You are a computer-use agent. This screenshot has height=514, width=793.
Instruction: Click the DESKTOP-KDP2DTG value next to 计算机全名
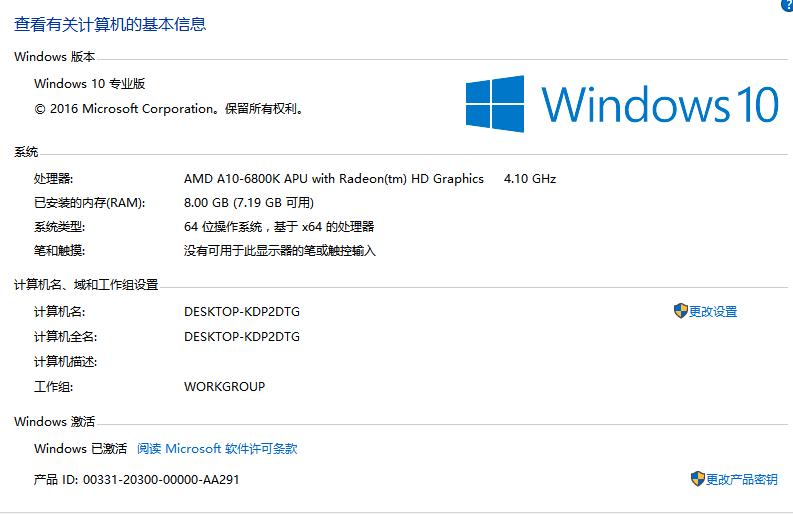click(x=242, y=337)
